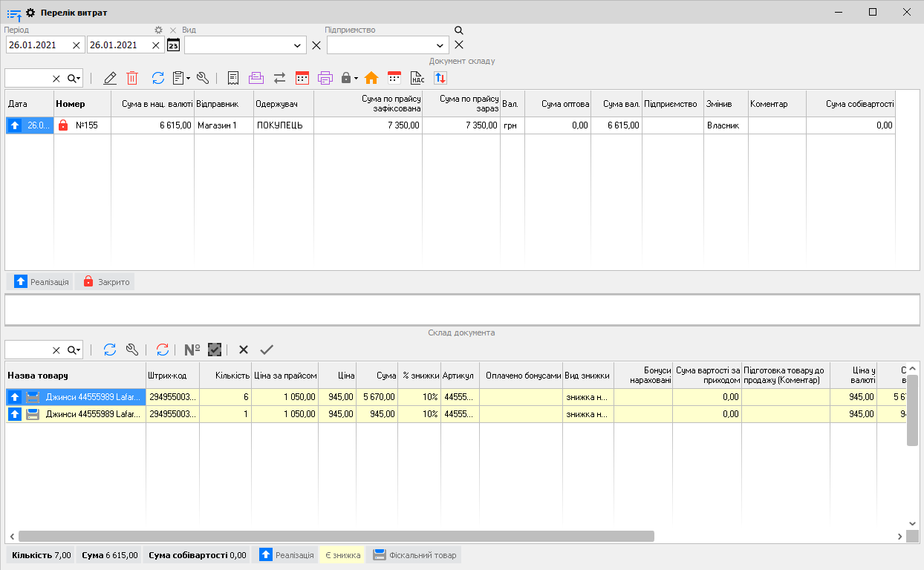Toggle the select-all checkbox icon
Screen dimensions: 924x570
coord(215,350)
